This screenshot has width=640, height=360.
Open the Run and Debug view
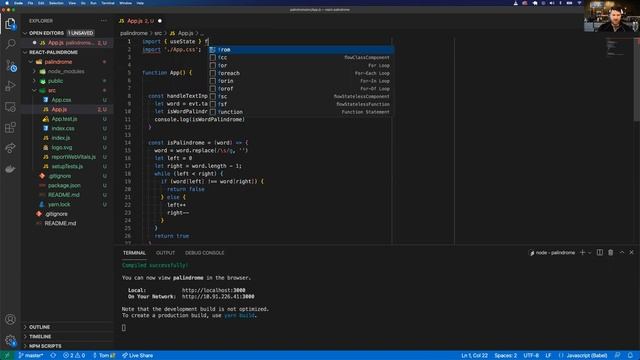pos(10,86)
